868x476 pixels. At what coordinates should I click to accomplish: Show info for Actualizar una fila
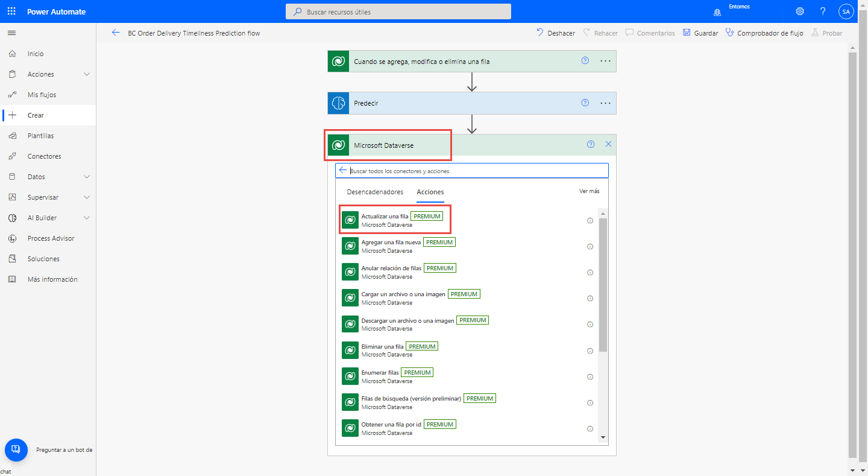(x=590, y=221)
